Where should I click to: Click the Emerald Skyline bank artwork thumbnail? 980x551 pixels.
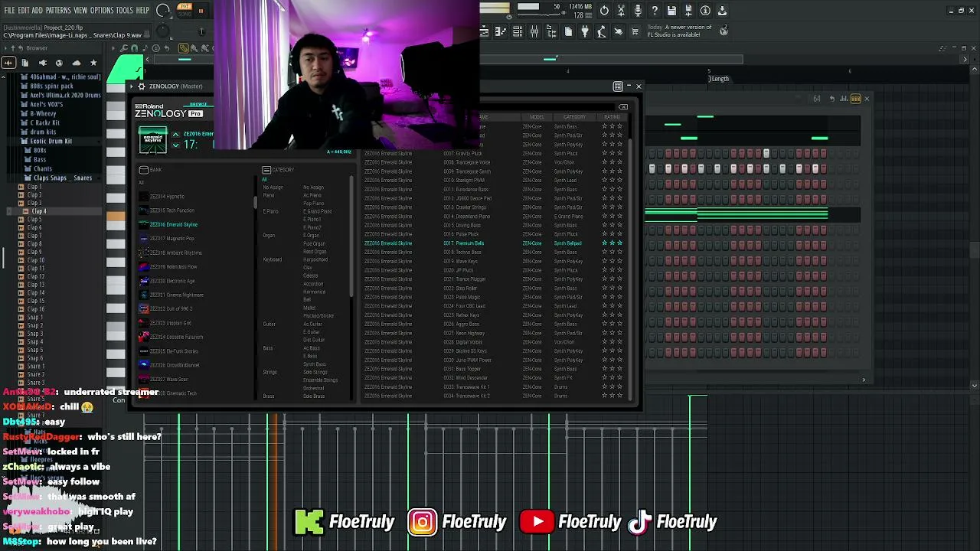[152, 140]
